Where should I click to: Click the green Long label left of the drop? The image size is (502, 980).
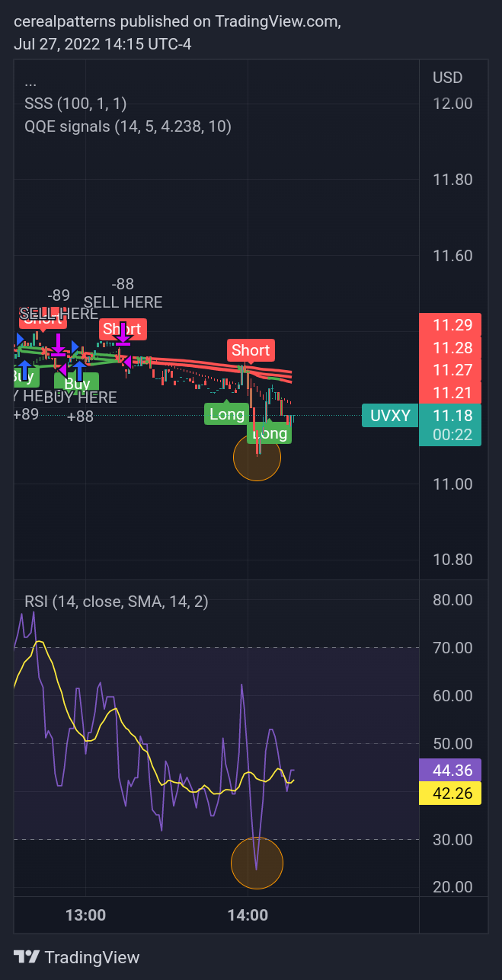pyautogui.click(x=227, y=414)
